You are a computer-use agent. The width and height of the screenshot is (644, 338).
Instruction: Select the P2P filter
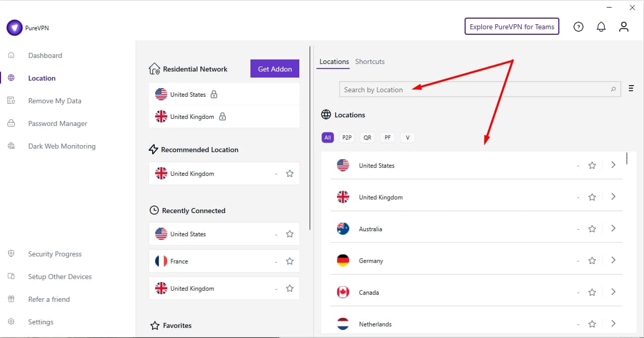coord(347,138)
